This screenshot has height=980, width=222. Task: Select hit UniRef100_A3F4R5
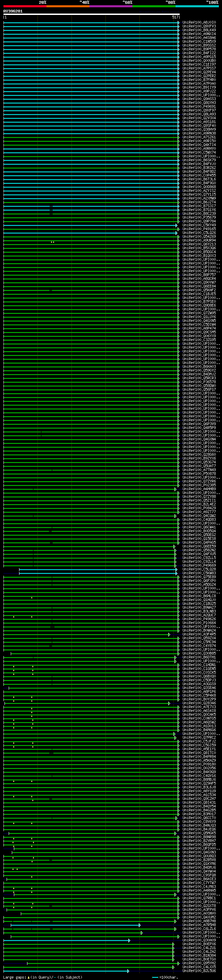point(199,634)
